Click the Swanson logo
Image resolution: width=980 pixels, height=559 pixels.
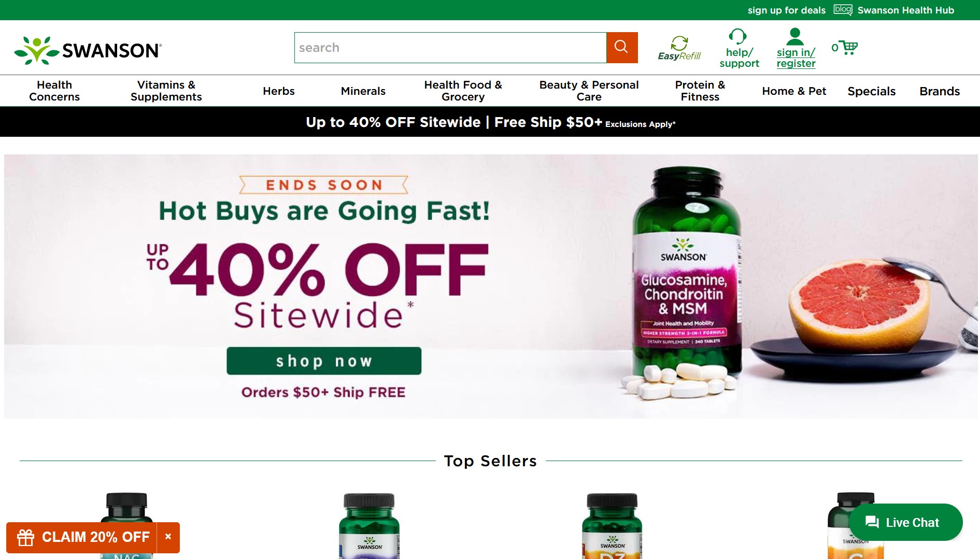tap(88, 50)
